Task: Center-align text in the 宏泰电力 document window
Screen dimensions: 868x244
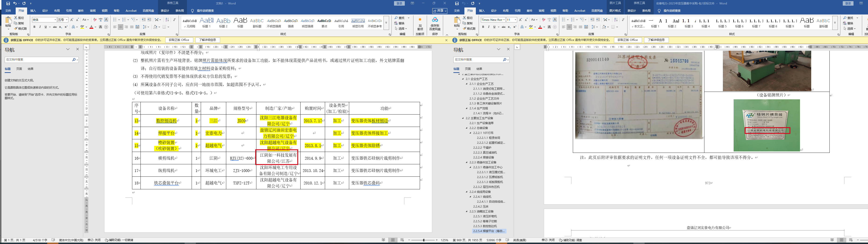Action: point(569,27)
